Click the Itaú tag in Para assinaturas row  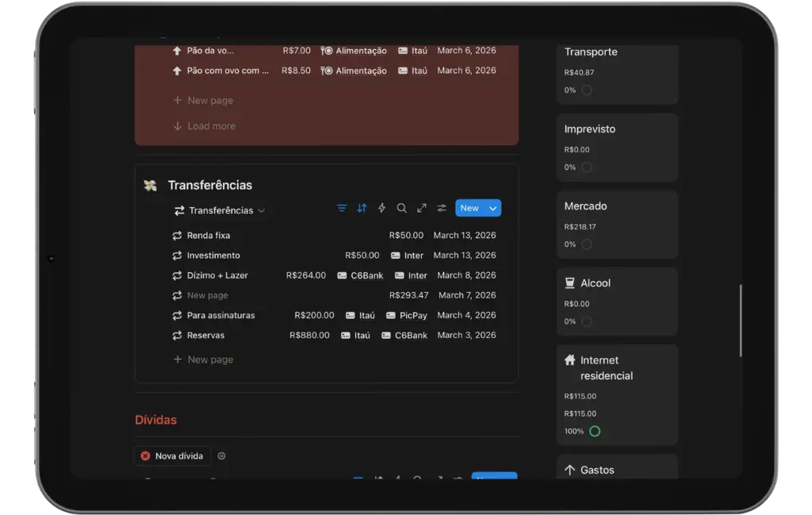pyautogui.click(x=361, y=316)
